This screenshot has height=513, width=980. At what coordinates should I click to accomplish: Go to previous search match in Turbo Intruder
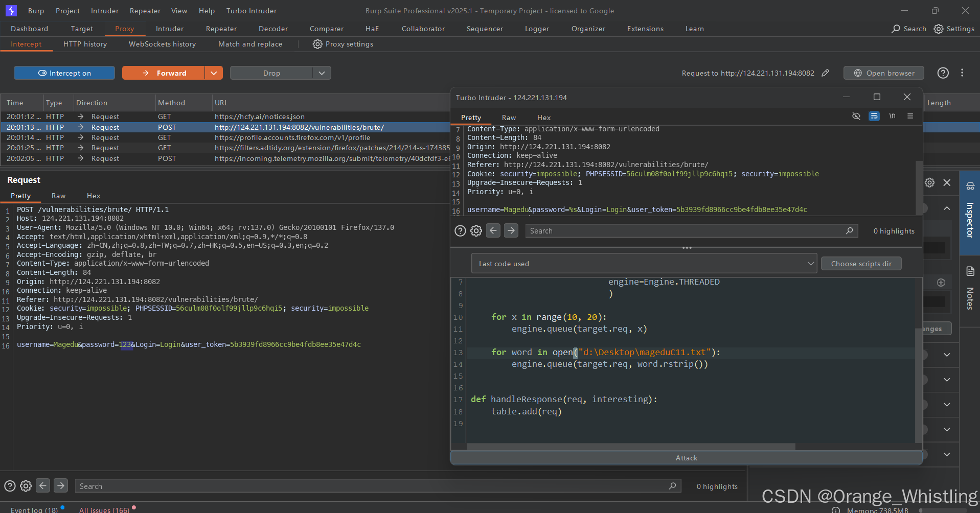493,231
